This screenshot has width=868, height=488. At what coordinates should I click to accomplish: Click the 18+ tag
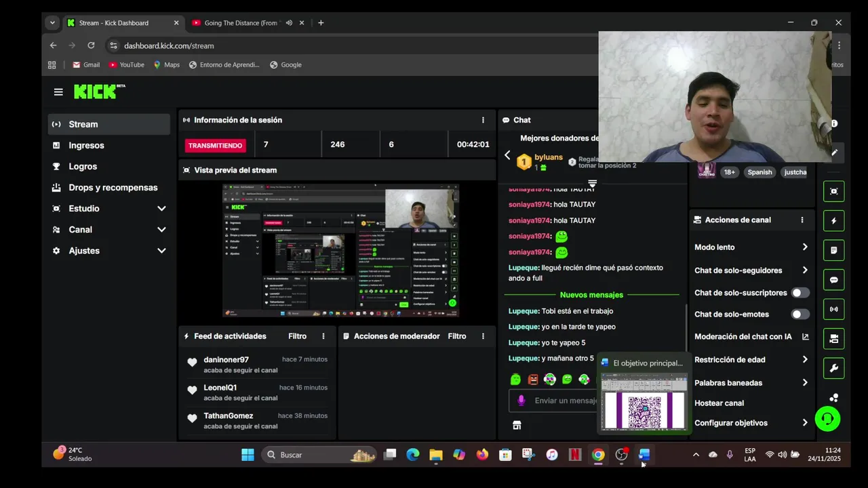[x=729, y=172]
